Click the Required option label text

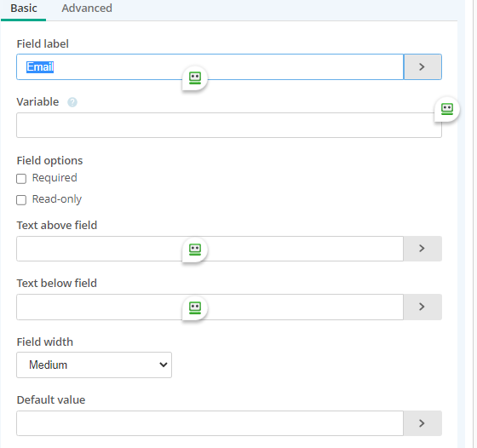click(x=55, y=178)
